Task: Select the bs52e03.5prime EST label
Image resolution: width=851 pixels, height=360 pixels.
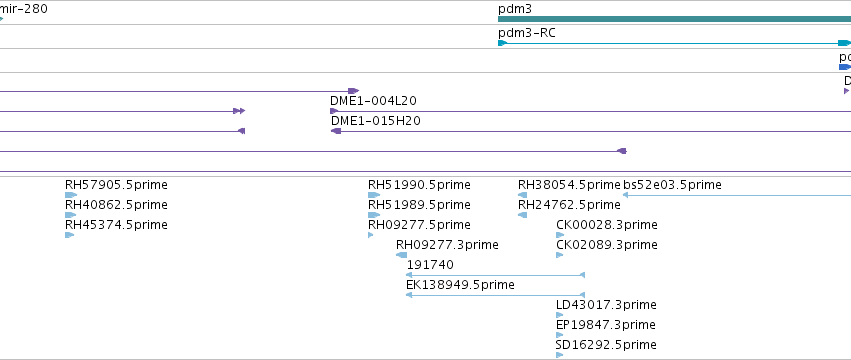Action: (x=672, y=185)
